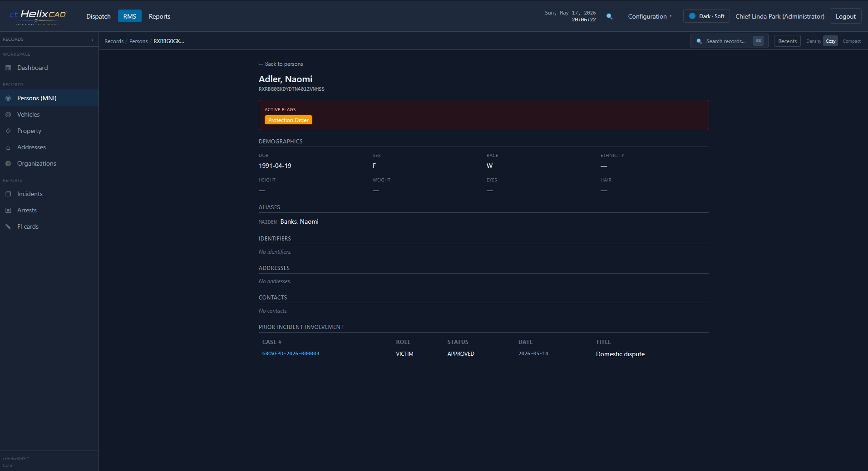Open Organizations records section
The height and width of the screenshot is (471, 868).
point(49,163)
